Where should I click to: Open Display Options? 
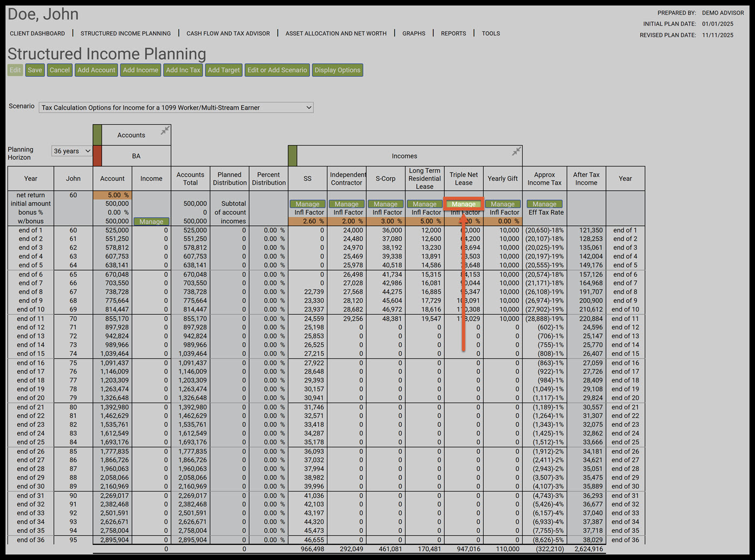(337, 70)
